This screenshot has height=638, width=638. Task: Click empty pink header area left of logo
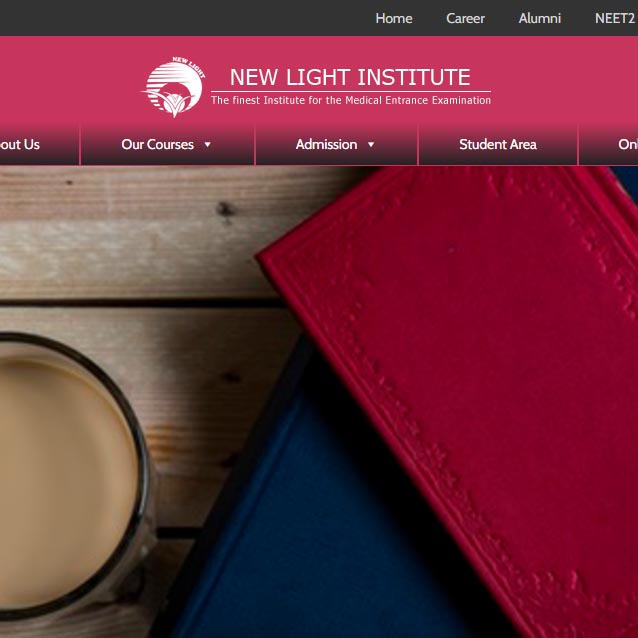pyautogui.click(x=69, y=81)
